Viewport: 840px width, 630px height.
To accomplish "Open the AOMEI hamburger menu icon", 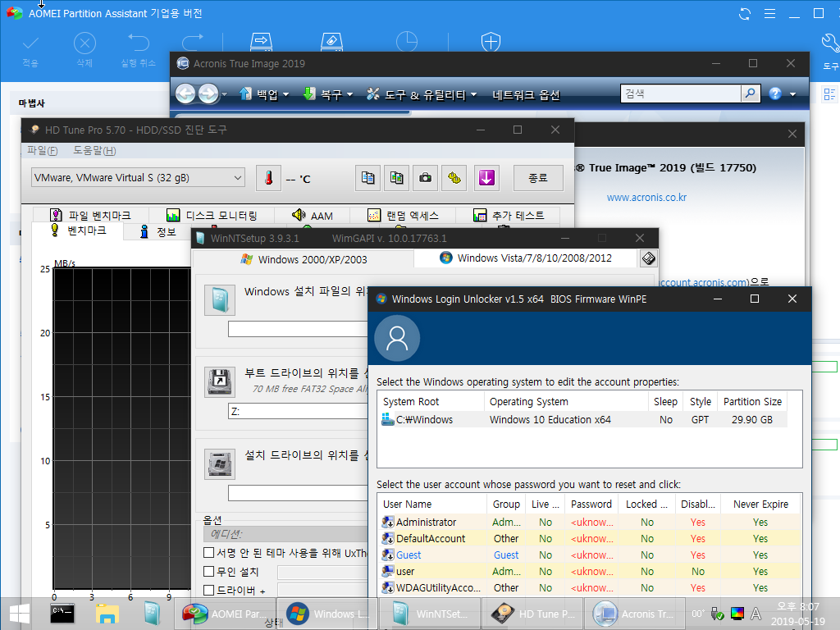I will coord(769,14).
